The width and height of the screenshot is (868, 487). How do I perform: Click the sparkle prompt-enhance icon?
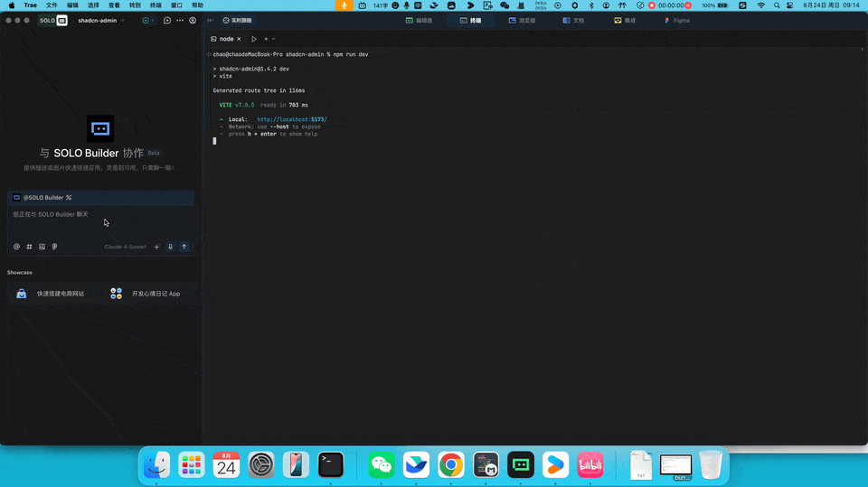tap(157, 247)
